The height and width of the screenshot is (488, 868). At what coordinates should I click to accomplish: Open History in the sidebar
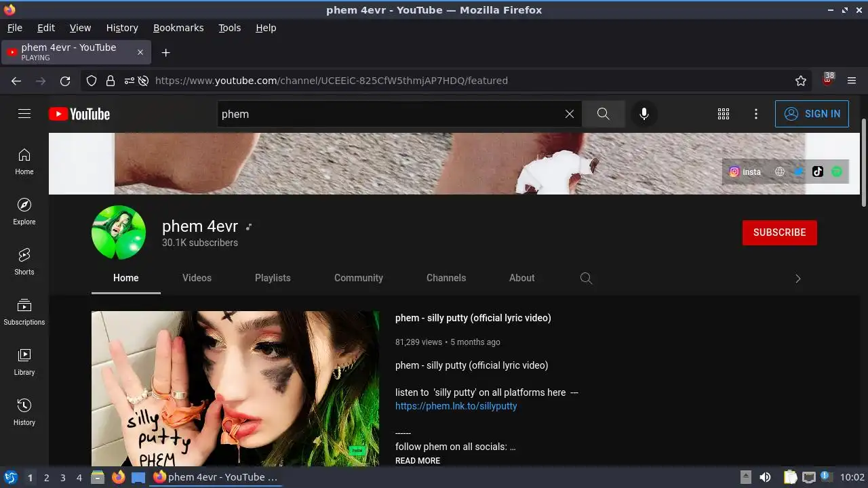click(24, 412)
